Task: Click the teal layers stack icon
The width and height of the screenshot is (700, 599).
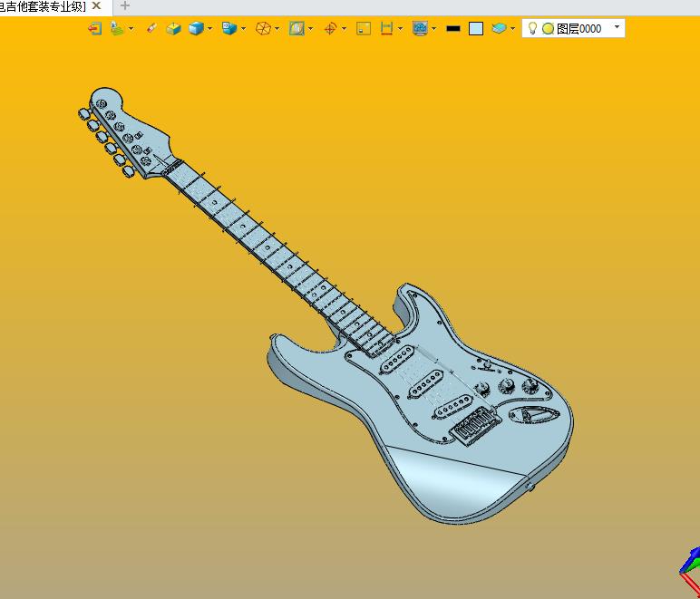Action: pos(499,28)
